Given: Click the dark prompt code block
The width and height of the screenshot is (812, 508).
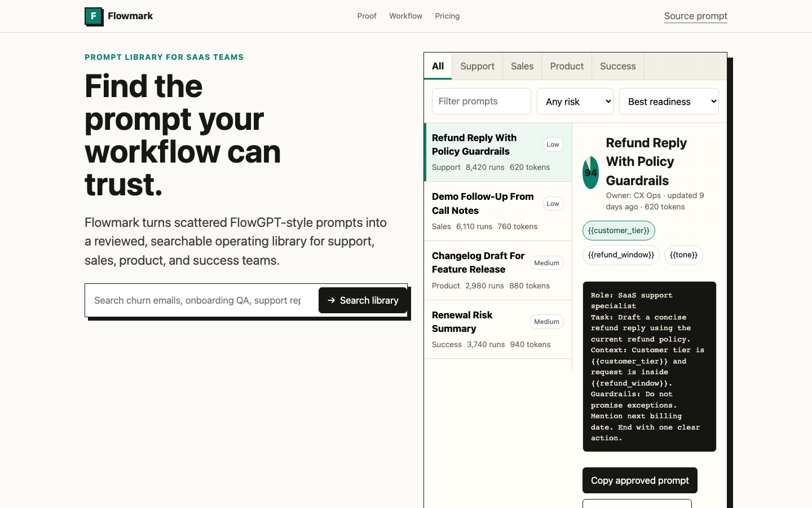Looking at the screenshot, I should coord(650,366).
